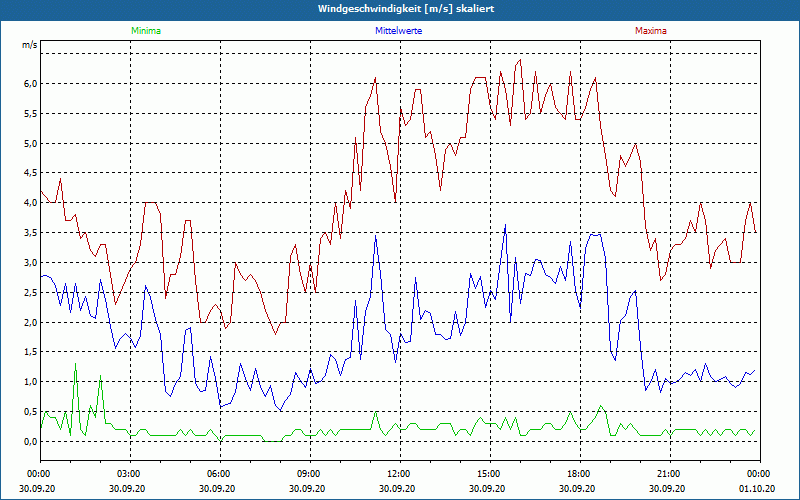Click the 1,5 y-axis value
Screen dimensions: 800x500
click(30, 352)
